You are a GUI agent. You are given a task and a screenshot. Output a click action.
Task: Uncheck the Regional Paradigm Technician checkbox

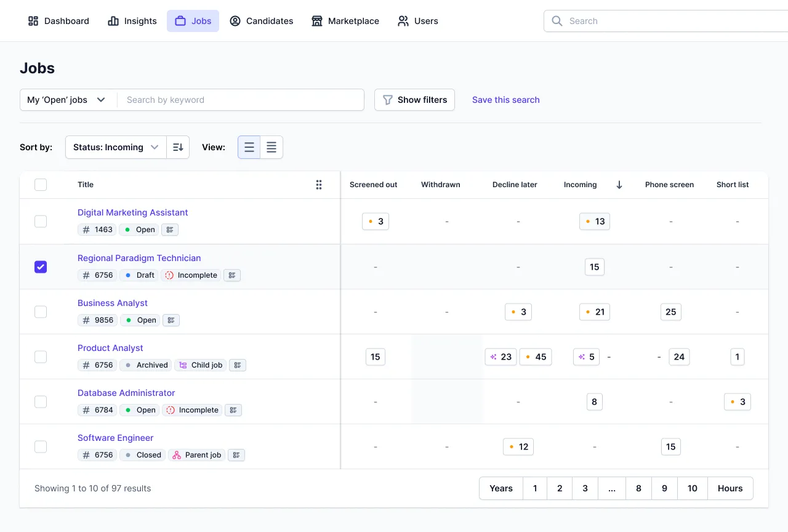(41, 267)
